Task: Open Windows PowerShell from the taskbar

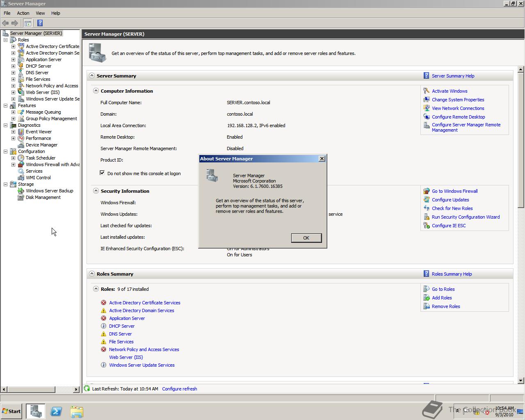Action: (x=56, y=411)
